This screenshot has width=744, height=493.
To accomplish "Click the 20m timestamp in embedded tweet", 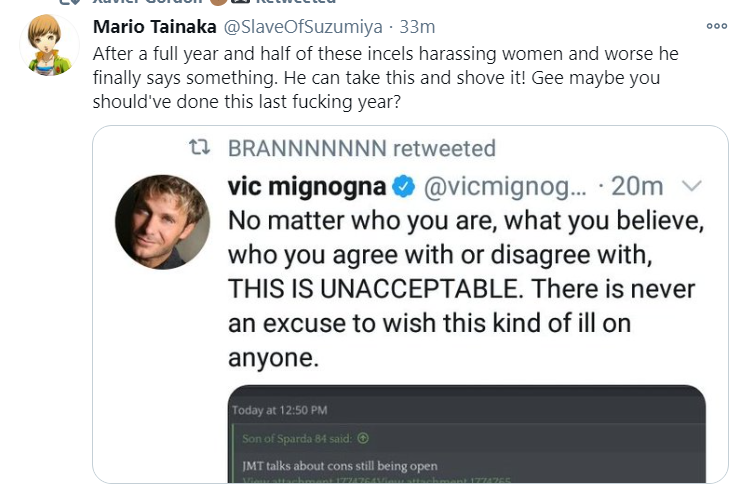I will pos(637,186).
